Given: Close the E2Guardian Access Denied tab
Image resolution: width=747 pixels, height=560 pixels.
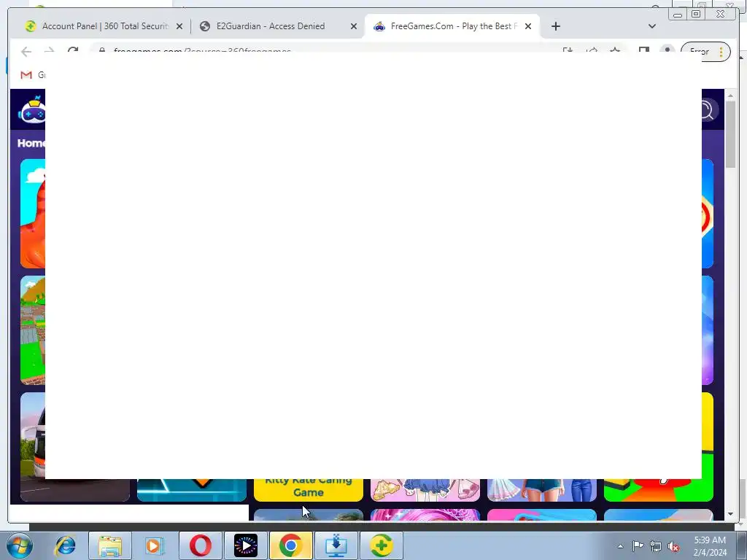Looking at the screenshot, I should [354, 27].
